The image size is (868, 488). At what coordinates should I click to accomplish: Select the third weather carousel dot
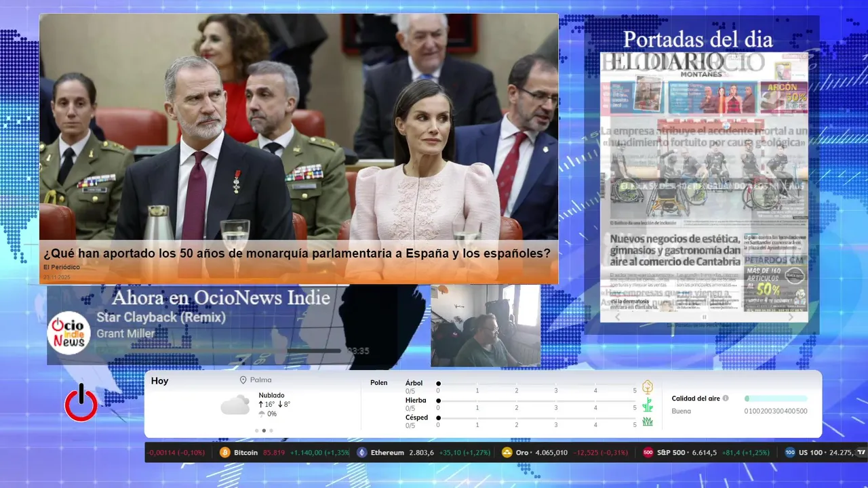pyautogui.click(x=271, y=430)
